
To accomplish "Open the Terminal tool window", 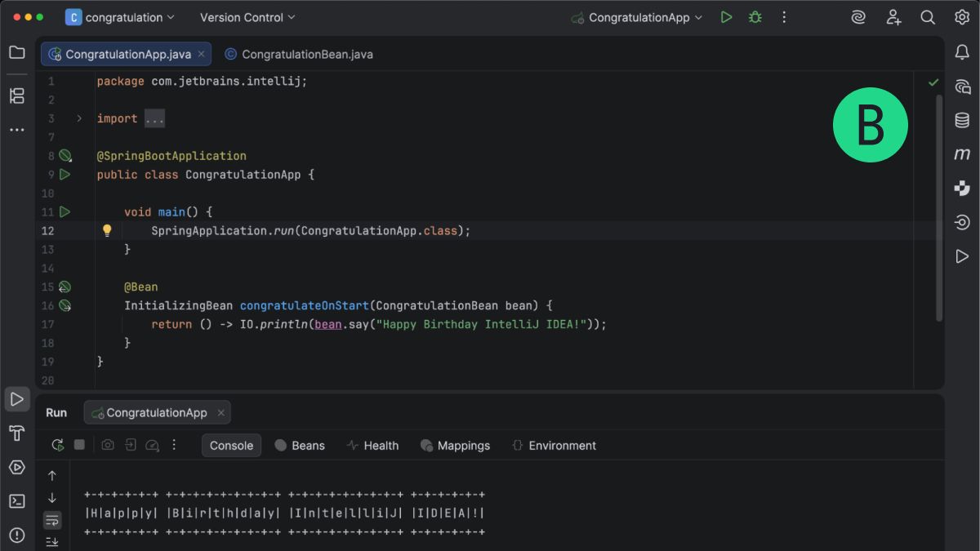I will pyautogui.click(x=16, y=500).
